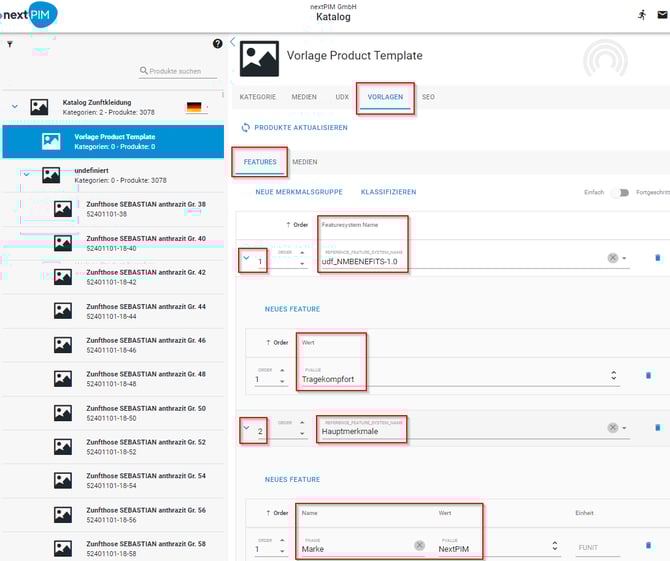670x561 pixels.
Task: Clear the Marke name field
Action: pyautogui.click(x=419, y=545)
